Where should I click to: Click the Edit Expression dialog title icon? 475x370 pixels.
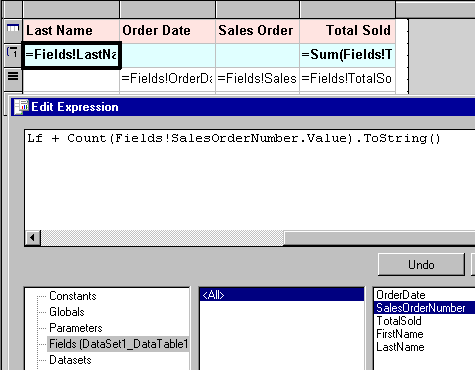pyautogui.click(x=21, y=107)
